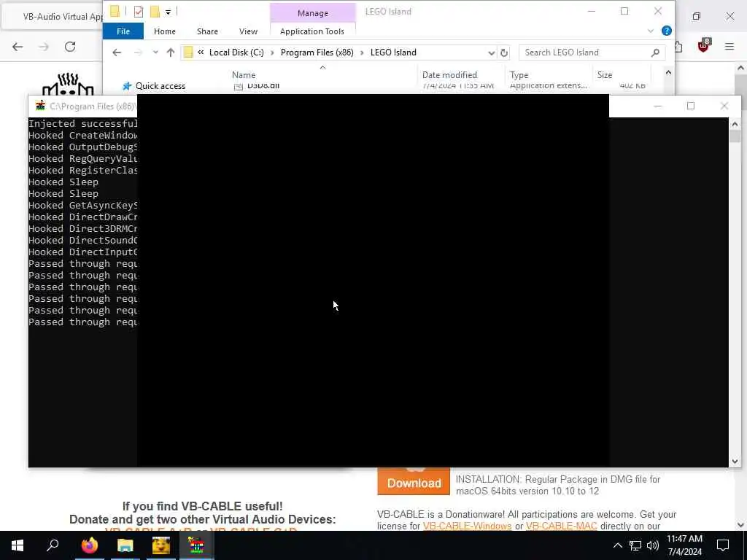Open notification action center
Viewport: 747px width, 560px height.
pyautogui.click(x=723, y=545)
